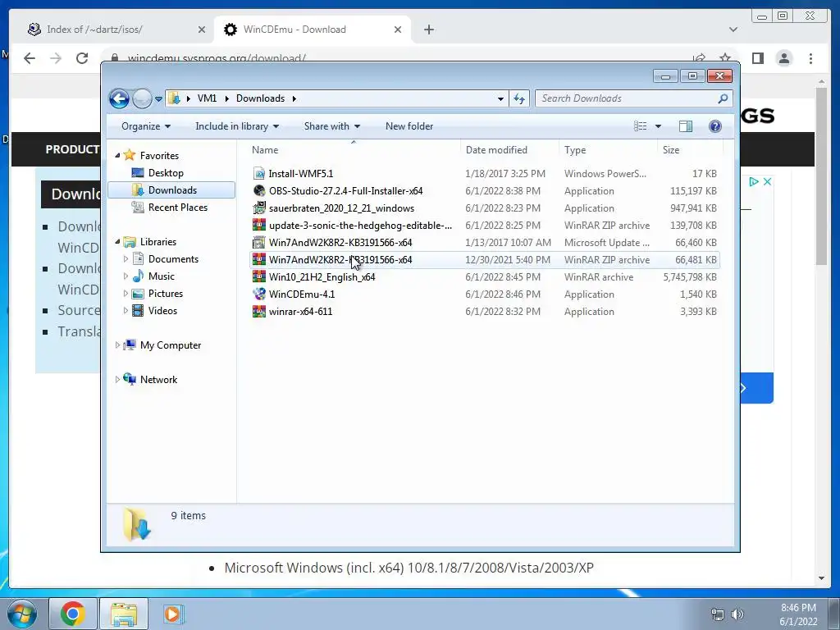
Task: Click the Explorer forward navigation arrow
Action: 142,98
